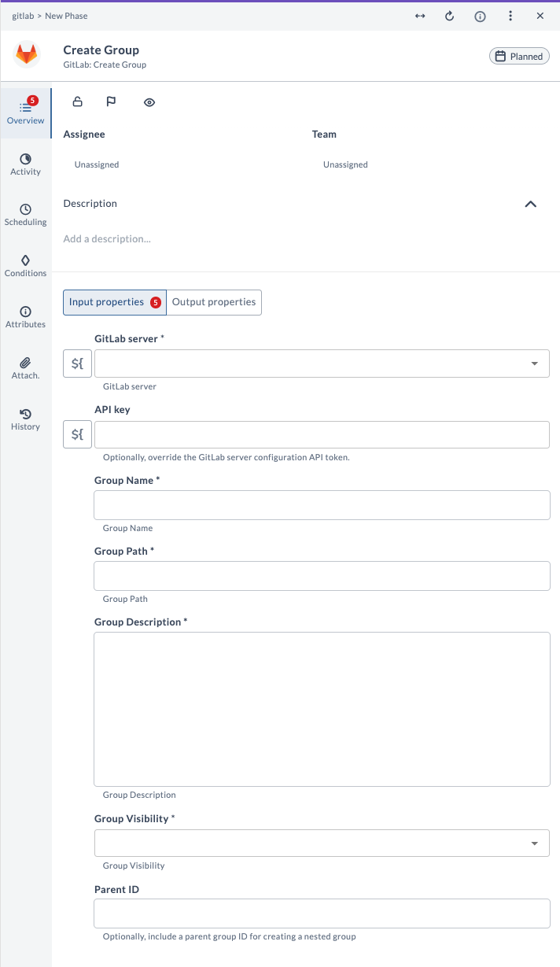Screen dimensions: 560x967
Task: Open the info circle icon in header
Action: tap(480, 16)
